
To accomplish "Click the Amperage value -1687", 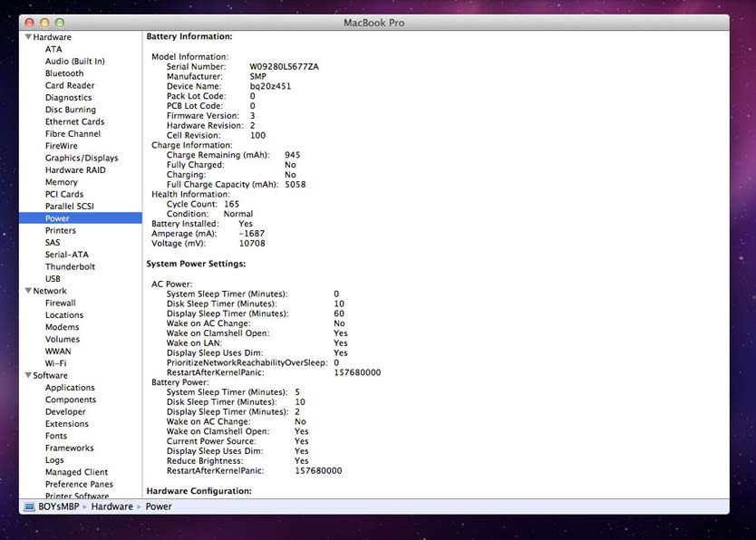I will point(252,233).
